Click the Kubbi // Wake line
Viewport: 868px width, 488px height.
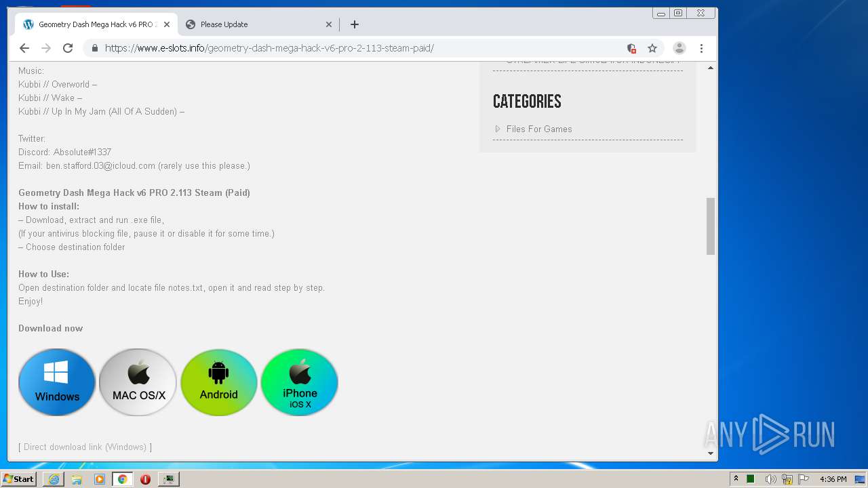(50, 98)
